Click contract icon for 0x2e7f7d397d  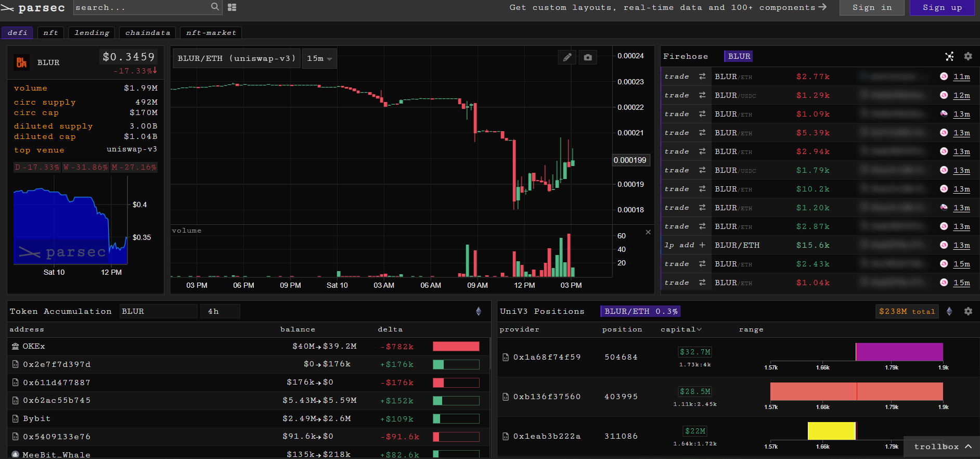coord(16,364)
